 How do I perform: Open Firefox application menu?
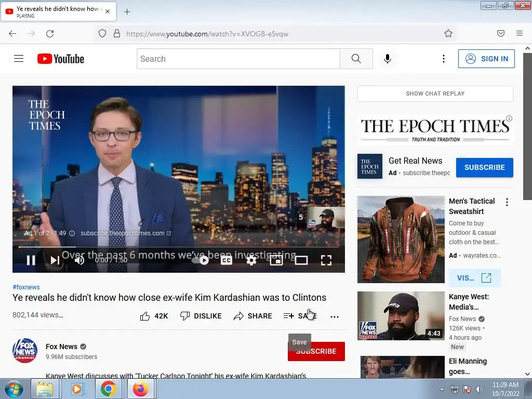click(x=520, y=33)
